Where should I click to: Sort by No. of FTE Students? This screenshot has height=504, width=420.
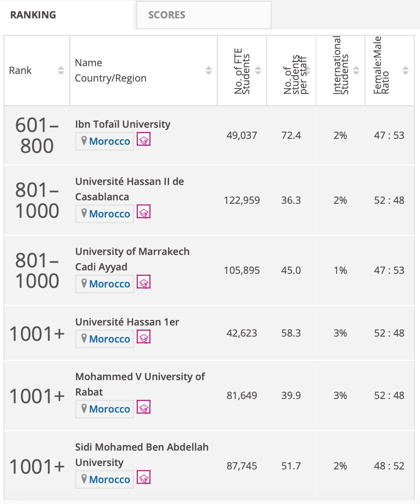[x=258, y=70]
